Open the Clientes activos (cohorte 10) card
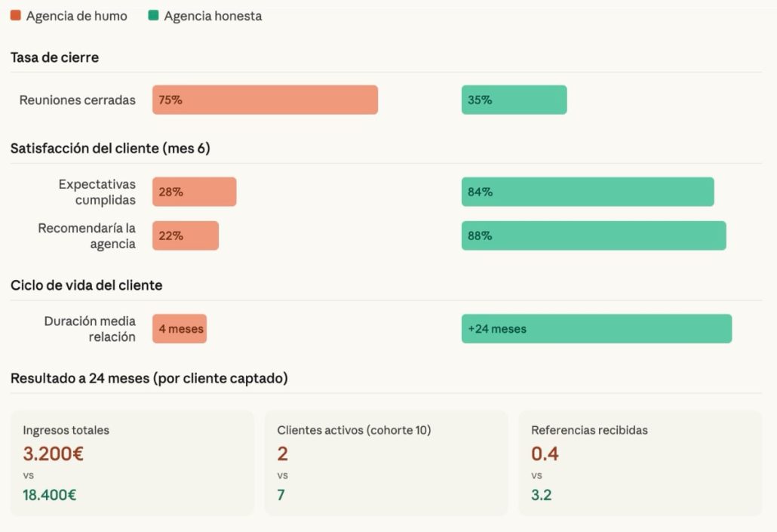The image size is (777, 532). [386, 463]
